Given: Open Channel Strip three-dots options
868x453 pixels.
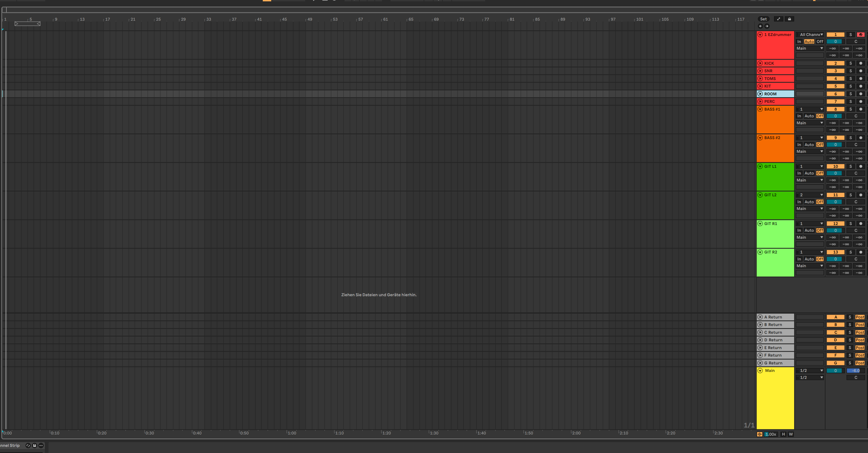Looking at the screenshot, I should [41, 445].
